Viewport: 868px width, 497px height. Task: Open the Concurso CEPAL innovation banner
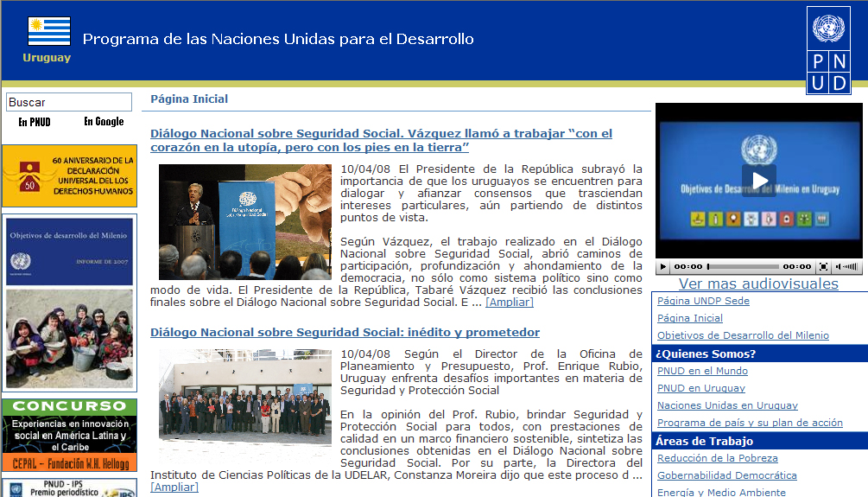69,435
